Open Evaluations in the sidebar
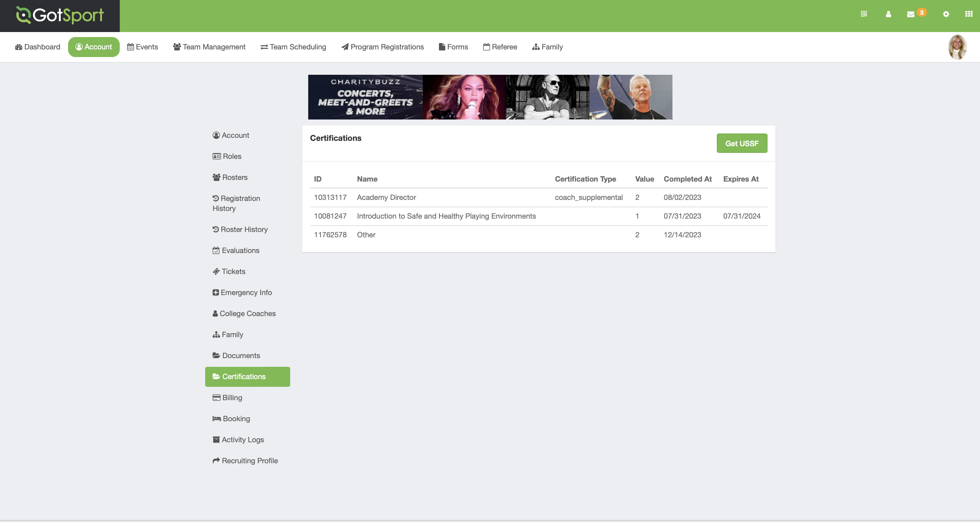 247,251
